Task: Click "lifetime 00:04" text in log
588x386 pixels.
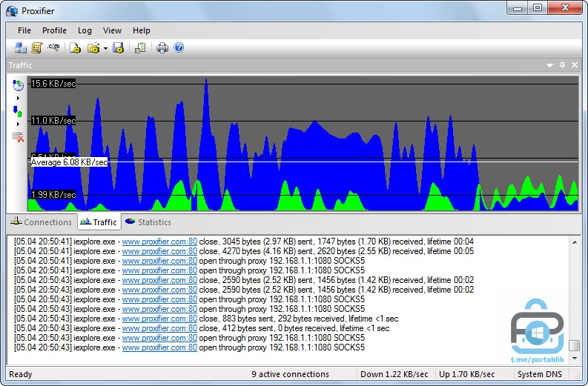Action: (450, 242)
